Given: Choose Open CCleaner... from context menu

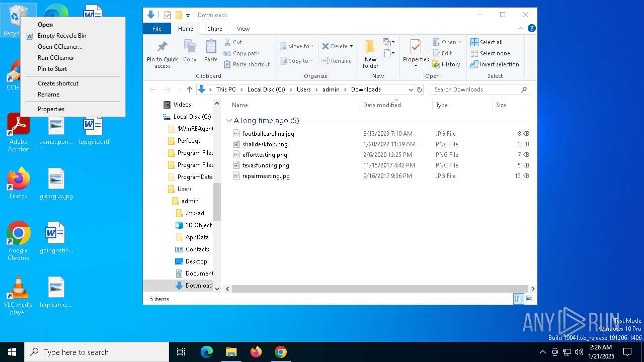Looking at the screenshot, I should 72,47.
